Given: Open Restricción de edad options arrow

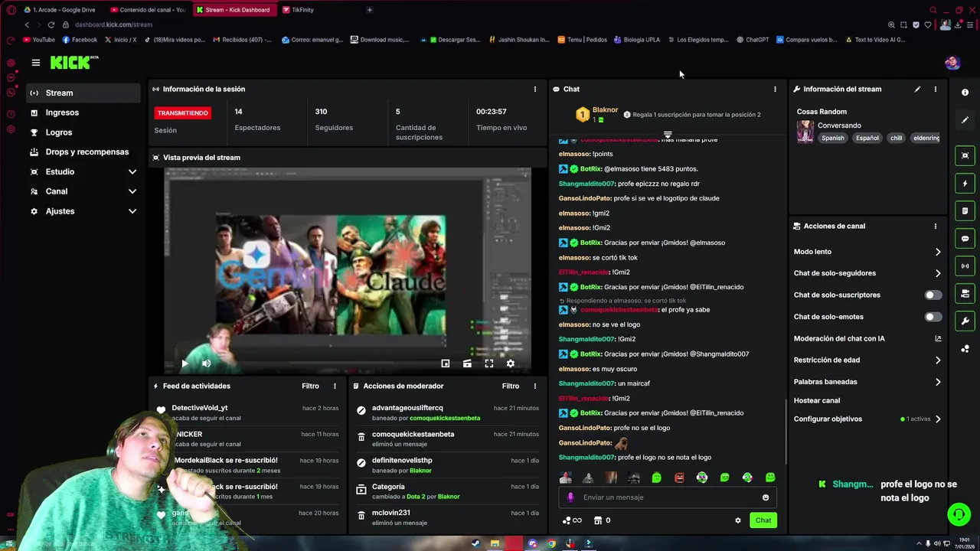Looking at the screenshot, I should 938,360.
